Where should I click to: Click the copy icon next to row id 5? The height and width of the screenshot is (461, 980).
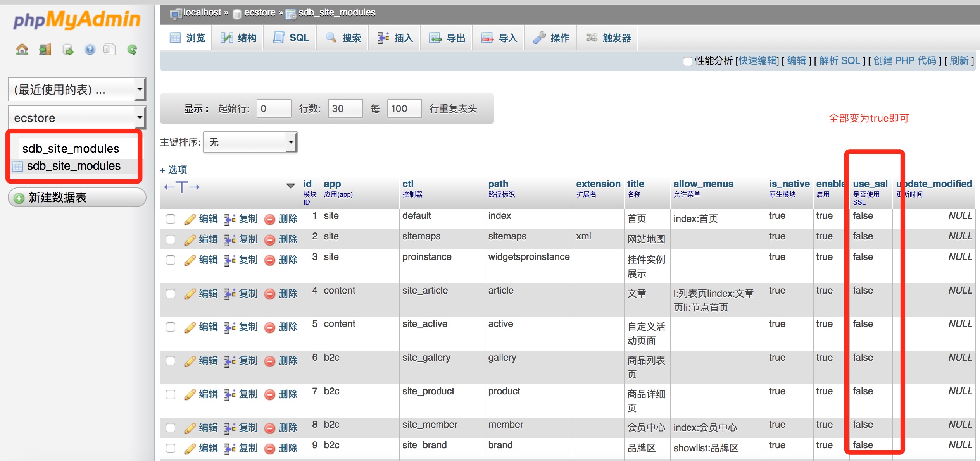(230, 327)
